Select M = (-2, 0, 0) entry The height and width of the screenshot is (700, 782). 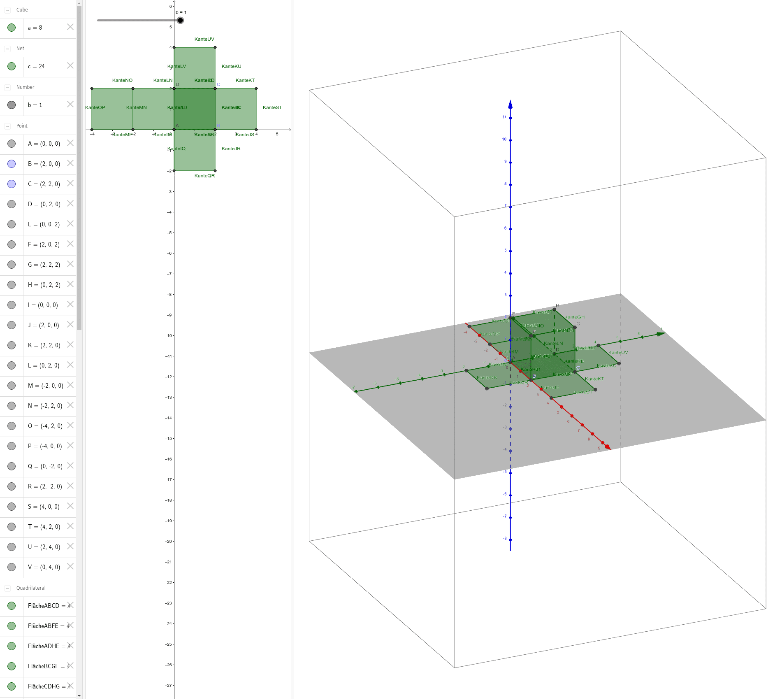coord(46,386)
